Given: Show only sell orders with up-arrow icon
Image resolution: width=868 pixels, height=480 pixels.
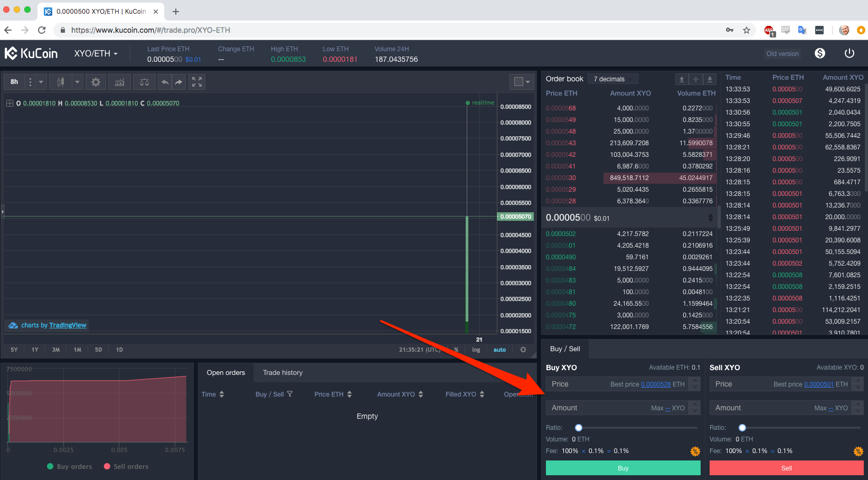Looking at the screenshot, I should coord(682,79).
